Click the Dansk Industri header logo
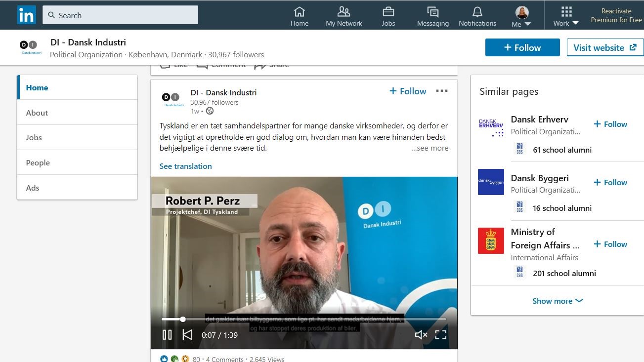Viewport: 644px width, 362px height. click(x=30, y=47)
